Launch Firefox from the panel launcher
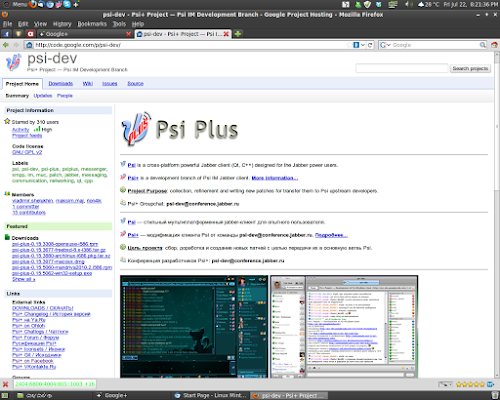500x400 pixels. coord(32,4)
